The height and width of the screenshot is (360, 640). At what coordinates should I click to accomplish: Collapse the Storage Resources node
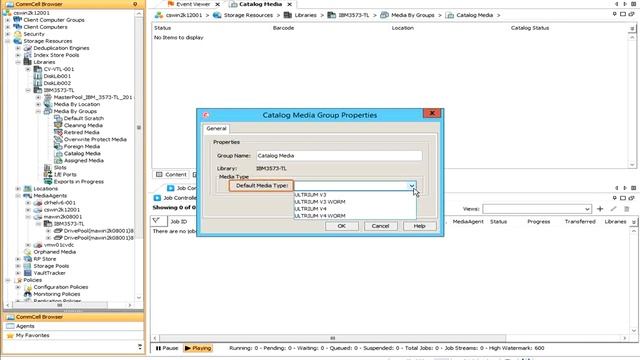tap(8, 41)
